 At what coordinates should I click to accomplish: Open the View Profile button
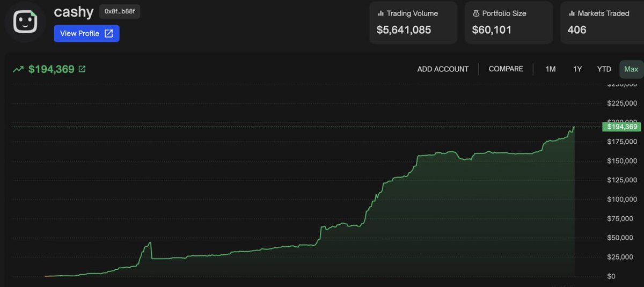[86, 33]
